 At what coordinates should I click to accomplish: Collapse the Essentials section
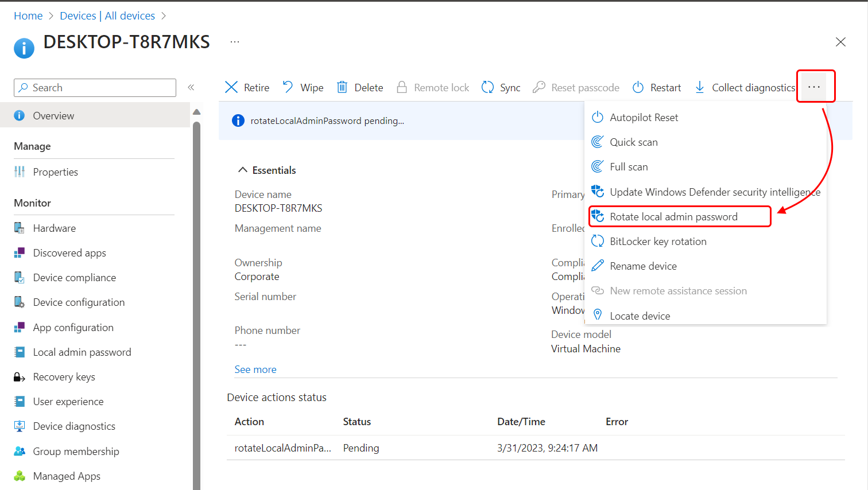coord(243,170)
